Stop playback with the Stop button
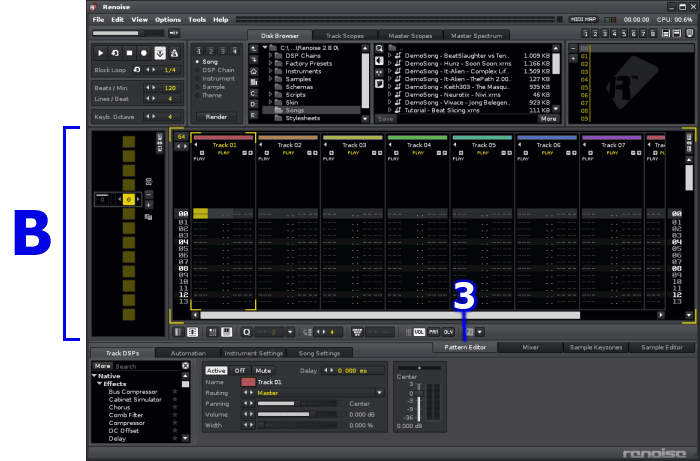This screenshot has height=461, width=700. (129, 53)
